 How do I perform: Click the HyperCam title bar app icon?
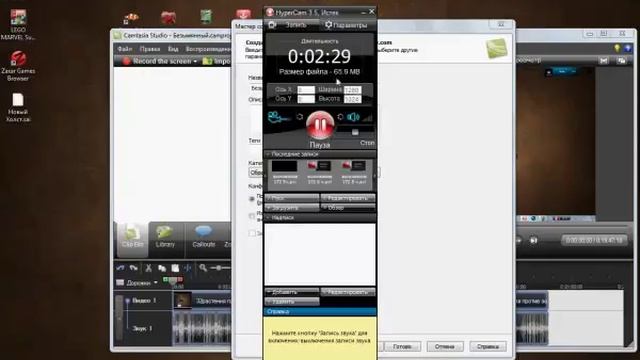click(x=270, y=12)
